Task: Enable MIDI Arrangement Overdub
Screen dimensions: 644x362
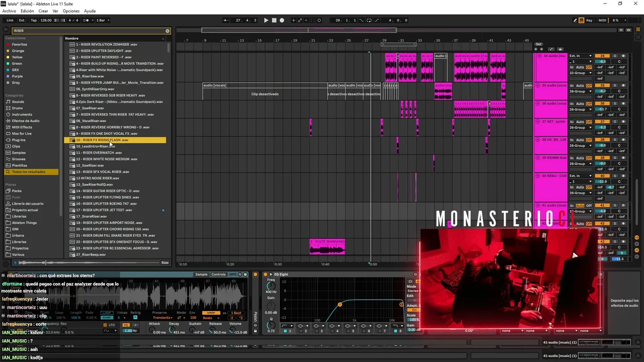Action: click(294, 21)
